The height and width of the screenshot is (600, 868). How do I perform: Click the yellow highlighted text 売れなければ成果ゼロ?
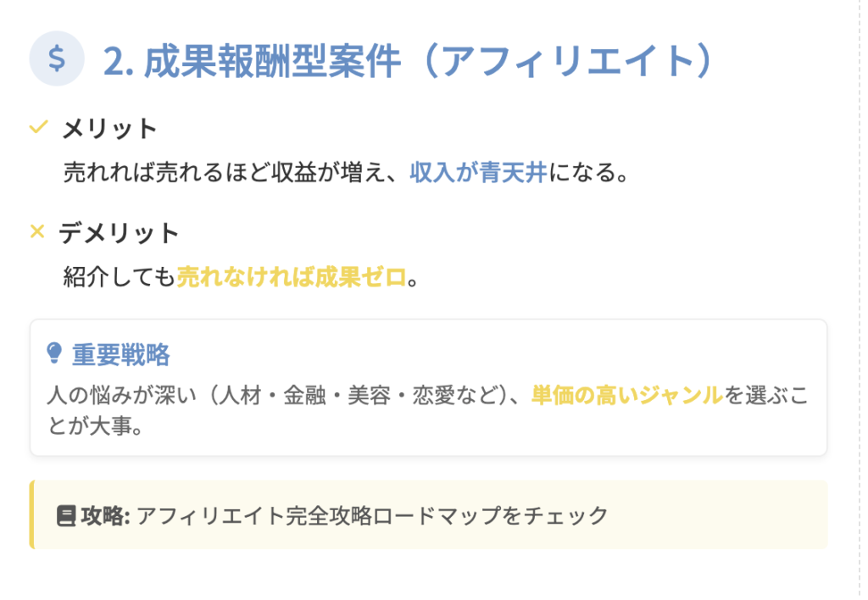291,276
